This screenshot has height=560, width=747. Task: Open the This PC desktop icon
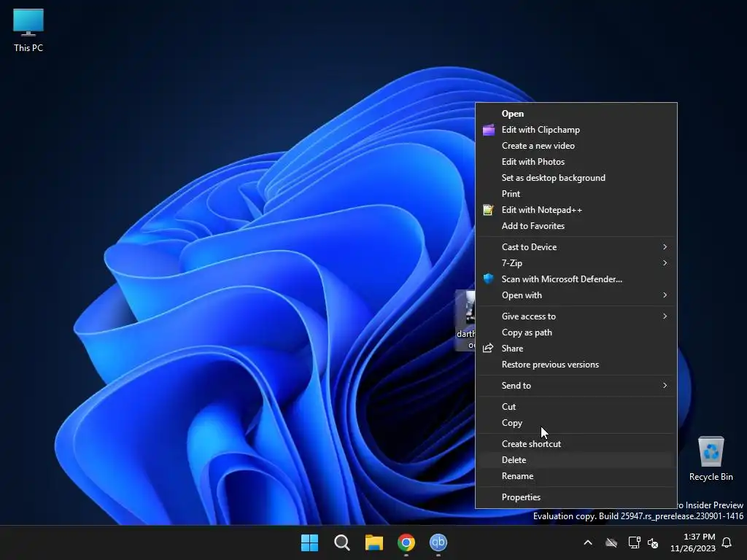pyautogui.click(x=28, y=30)
